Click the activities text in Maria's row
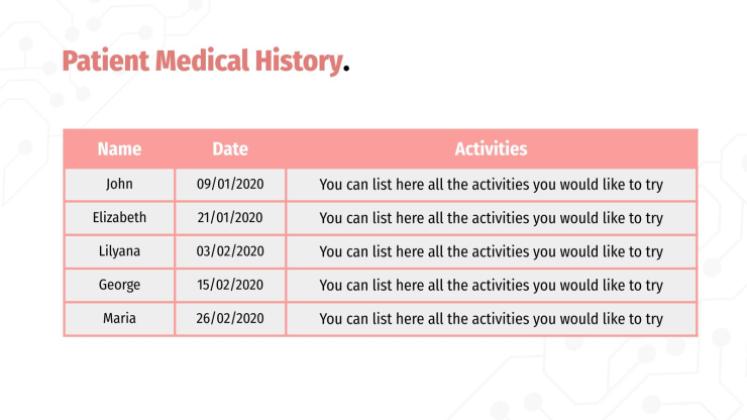747x420 pixels. [491, 320]
